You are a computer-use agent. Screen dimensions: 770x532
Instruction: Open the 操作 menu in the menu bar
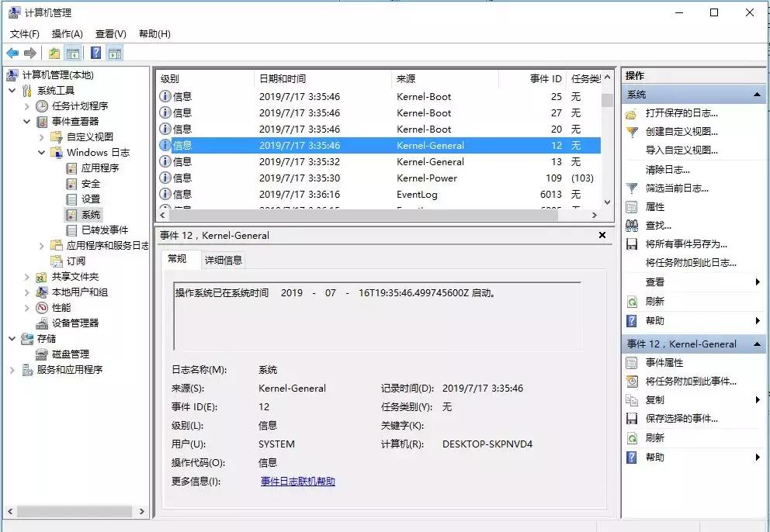pyautogui.click(x=67, y=33)
